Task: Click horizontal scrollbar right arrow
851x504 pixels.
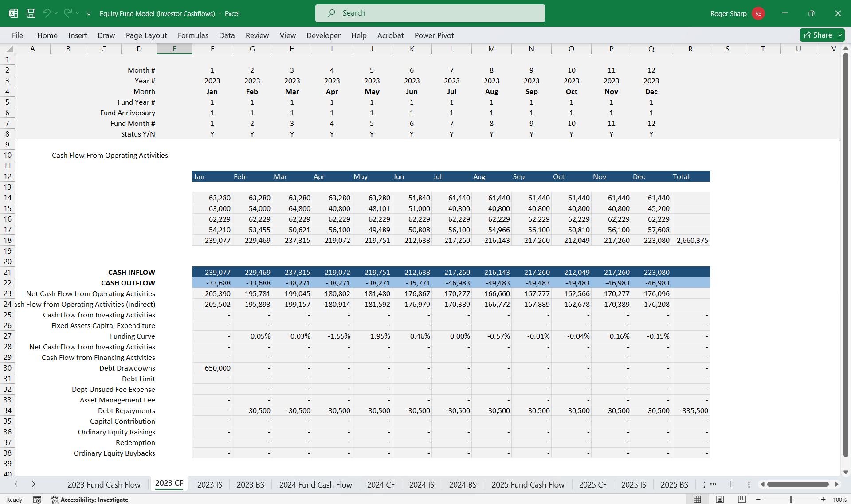Action: (x=836, y=484)
